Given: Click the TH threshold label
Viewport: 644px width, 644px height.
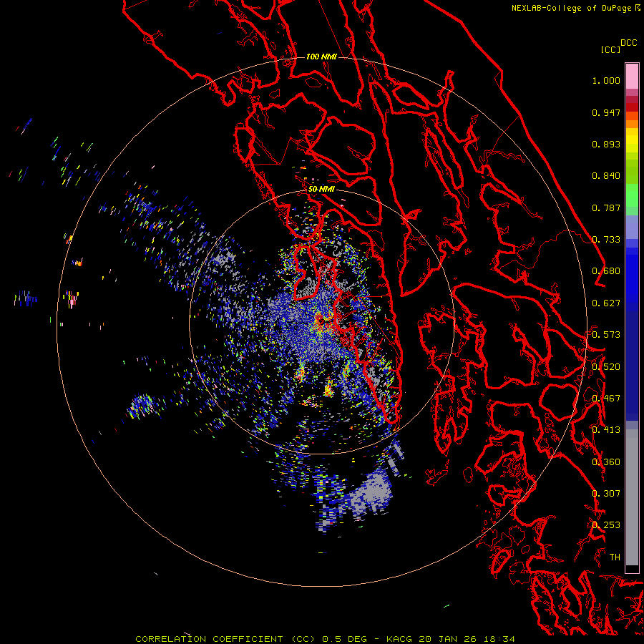Looking at the screenshot, I should click(615, 557).
